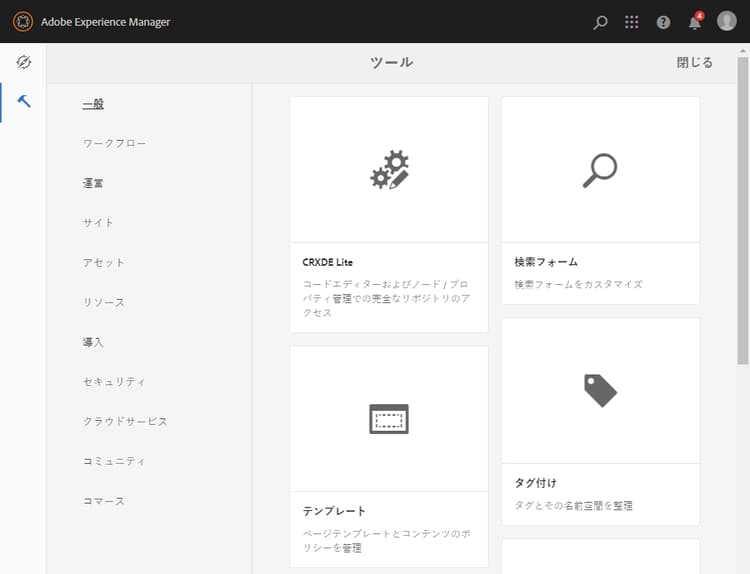The height and width of the screenshot is (574, 750).
Task: Select the 一般 category
Action: 93,104
